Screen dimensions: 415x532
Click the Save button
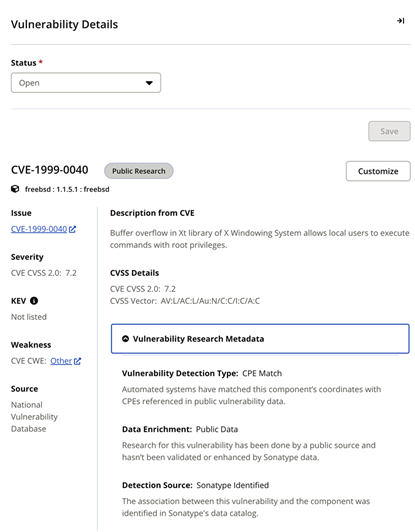(389, 131)
